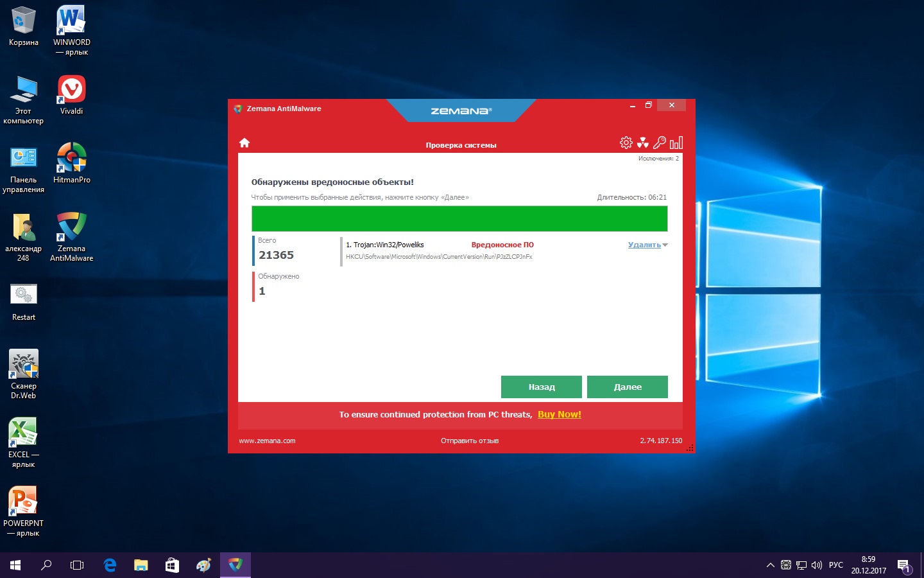
Task: Minimize the Zemana AntiMalware window
Action: pyautogui.click(x=633, y=105)
